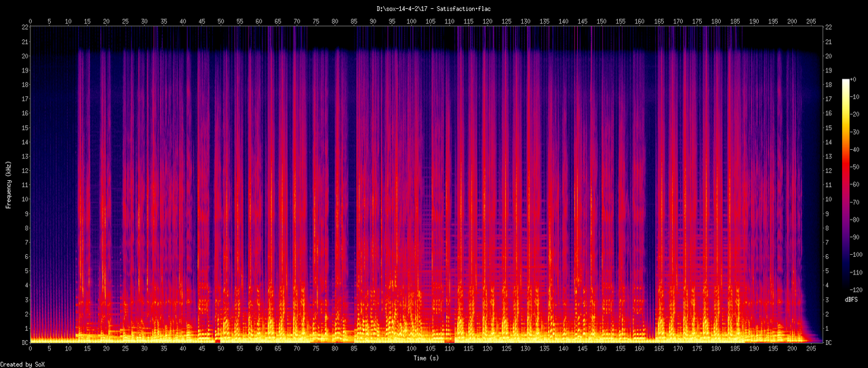Click the "-10" dBFS scale value
868x368 pixels.
(854, 97)
